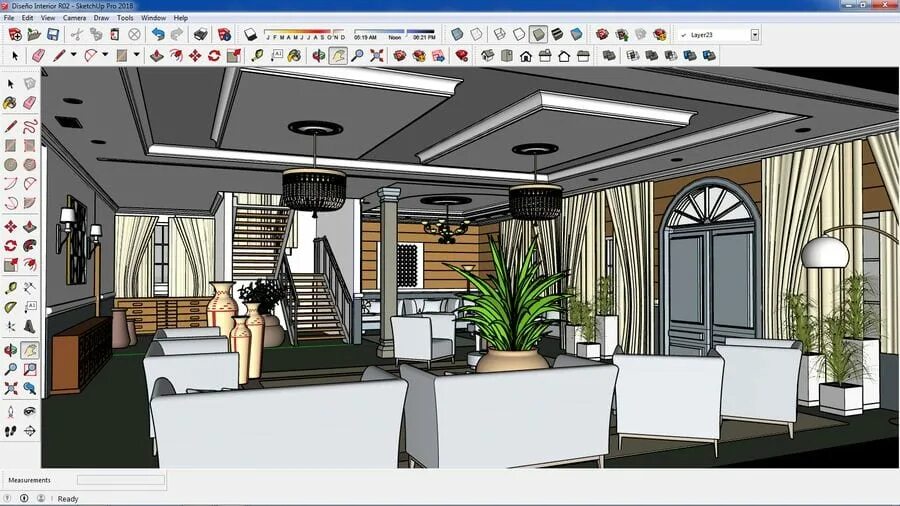This screenshot has height=506, width=900.
Task: Click Send to LayOut icon
Action: click(x=438, y=56)
